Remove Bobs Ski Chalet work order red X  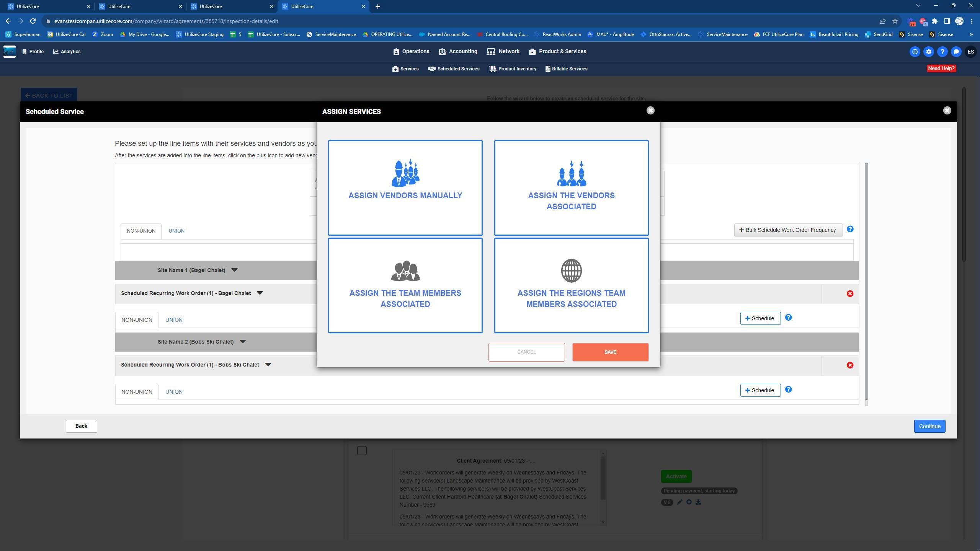click(x=850, y=365)
